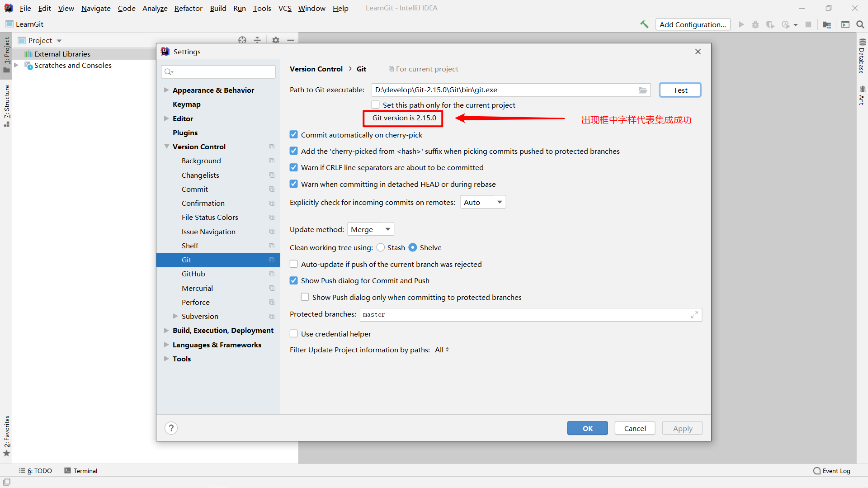Open the Update method Merge dropdown
The image size is (868, 488).
pyautogui.click(x=371, y=229)
